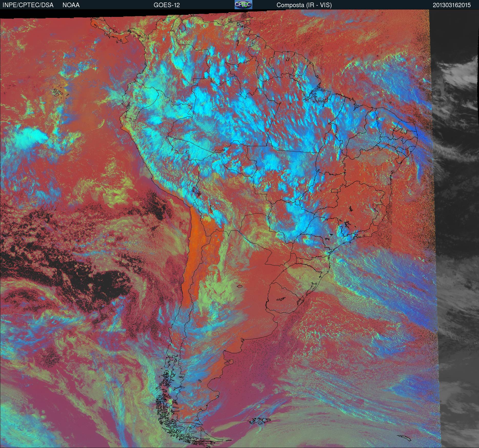Screen dimensions: 479x448
Task: Select the NOAA label in the header
Action: [71, 5]
